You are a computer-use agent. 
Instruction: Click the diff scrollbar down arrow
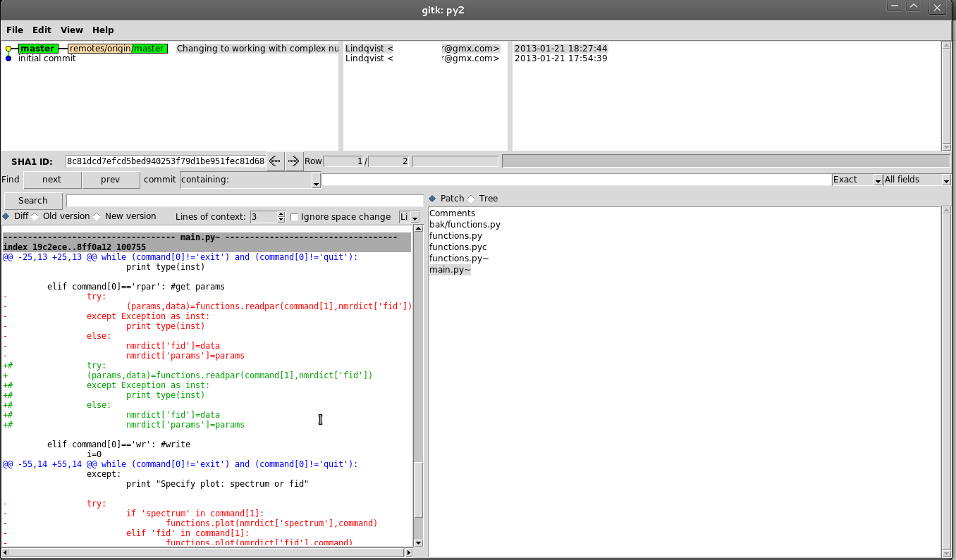(417, 543)
